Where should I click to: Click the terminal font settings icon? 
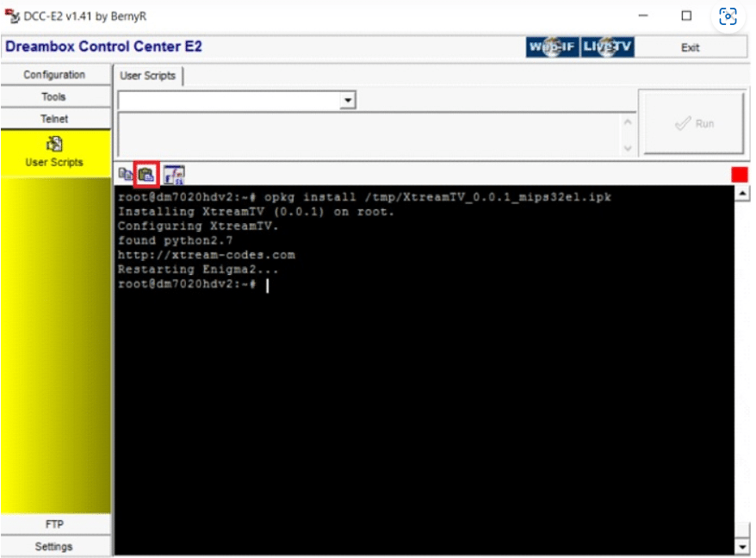tap(174, 175)
